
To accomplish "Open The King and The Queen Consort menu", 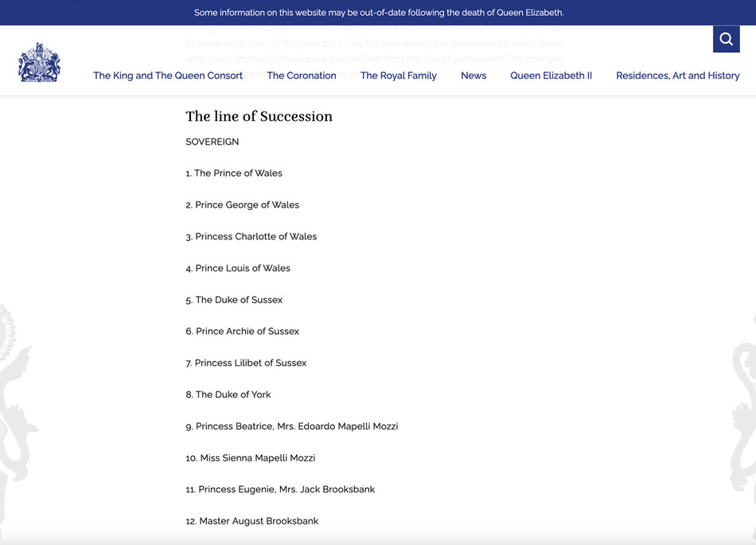I will coord(168,76).
